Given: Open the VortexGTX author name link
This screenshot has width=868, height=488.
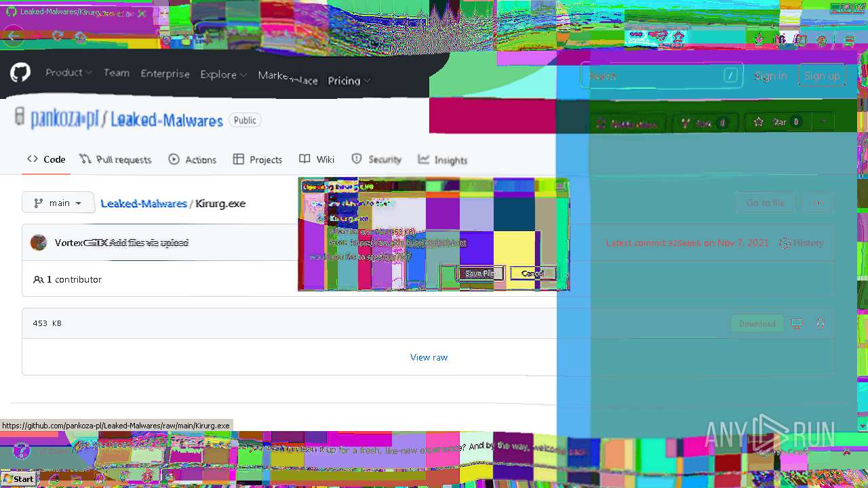Looking at the screenshot, I should (x=81, y=243).
